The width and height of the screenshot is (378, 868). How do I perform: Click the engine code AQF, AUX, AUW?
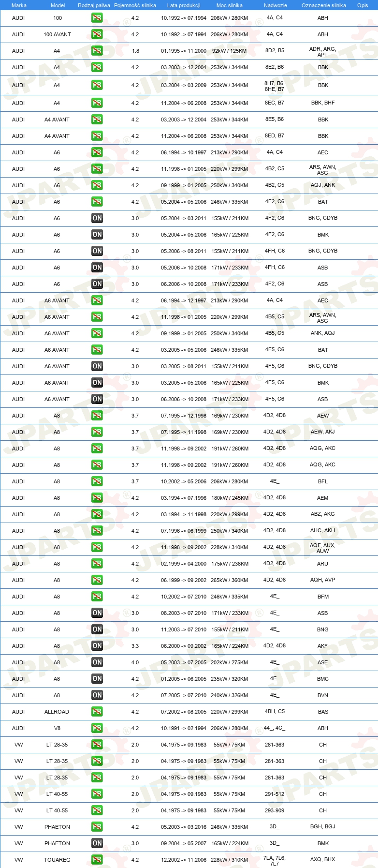322,548
